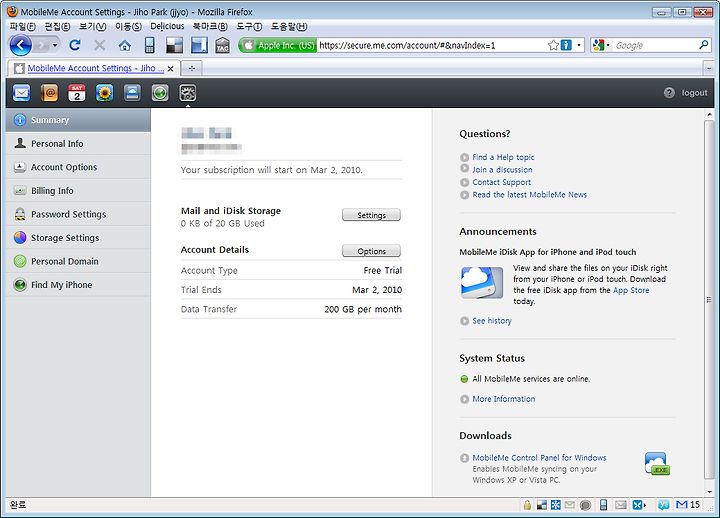Select Summary in the sidebar
Screen dimensions: 720x518
click(78, 120)
